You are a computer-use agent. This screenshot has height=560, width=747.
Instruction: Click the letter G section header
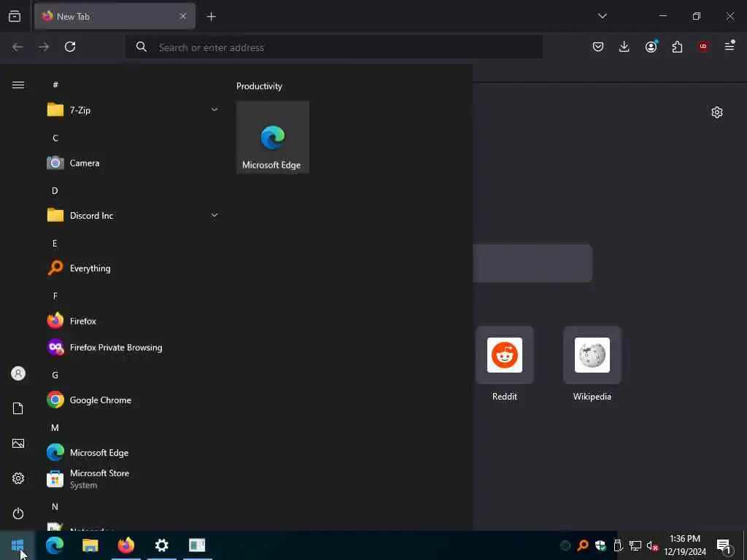[55, 375]
